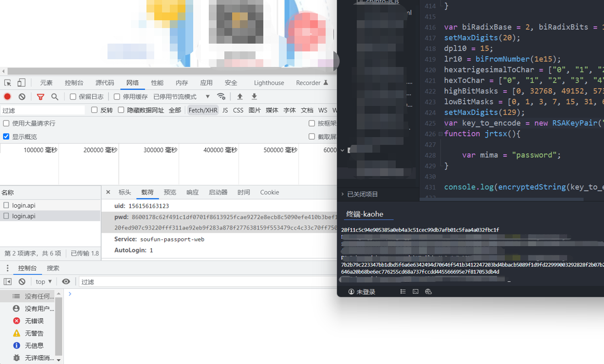
Task: Tick checkbox of second login.api row
Action: coord(6,216)
